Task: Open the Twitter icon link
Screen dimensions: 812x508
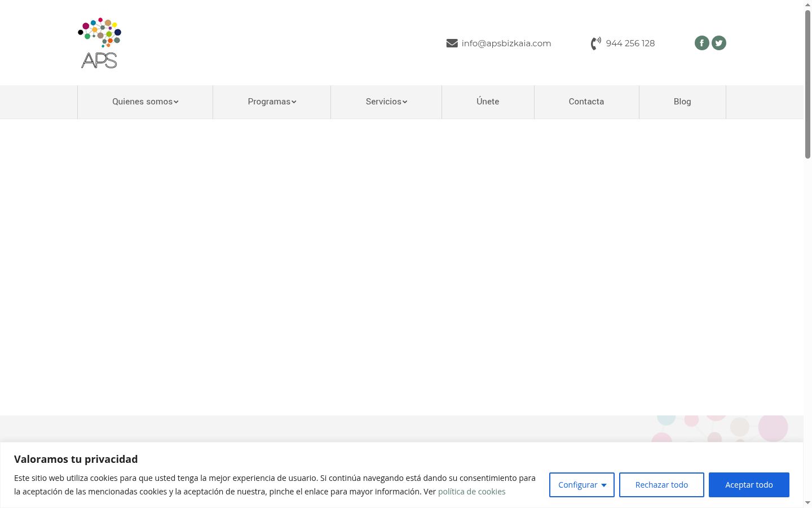Action: coord(718,43)
